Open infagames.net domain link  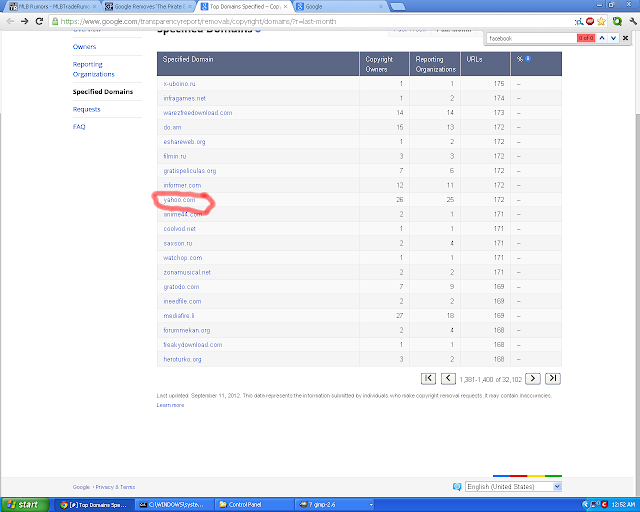coord(184,98)
